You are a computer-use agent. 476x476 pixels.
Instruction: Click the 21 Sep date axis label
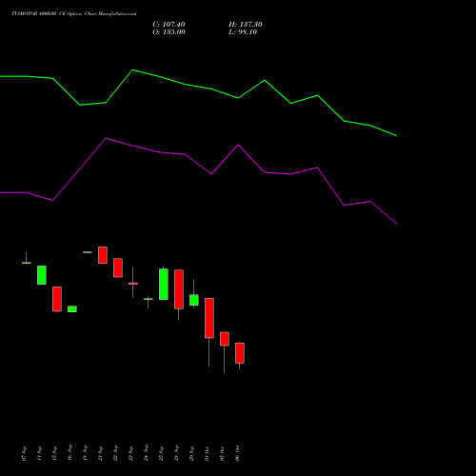click(x=101, y=453)
